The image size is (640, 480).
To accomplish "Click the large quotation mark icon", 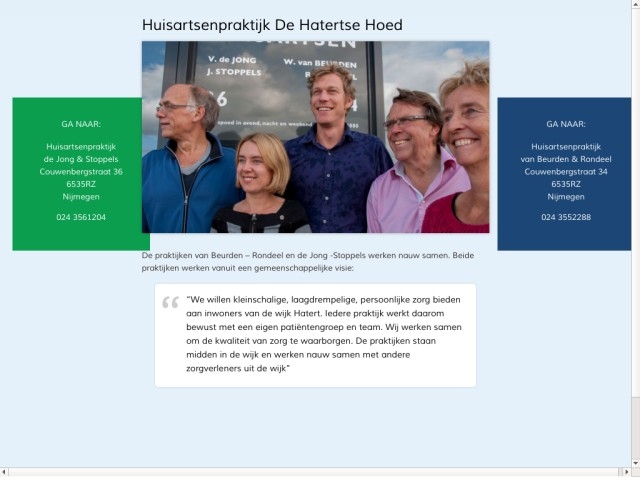I will click(170, 304).
